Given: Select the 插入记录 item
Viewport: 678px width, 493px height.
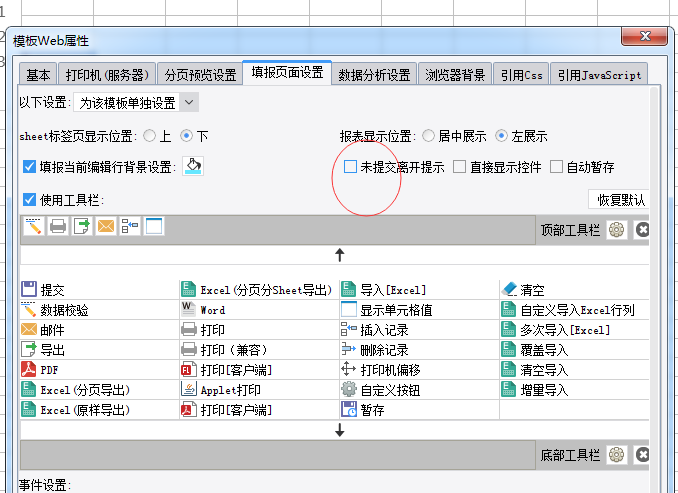Looking at the screenshot, I should tap(419, 330).
